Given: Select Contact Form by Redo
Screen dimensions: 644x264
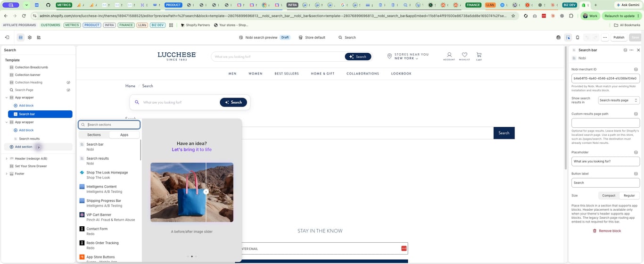Looking at the screenshot, I should click(109, 231).
